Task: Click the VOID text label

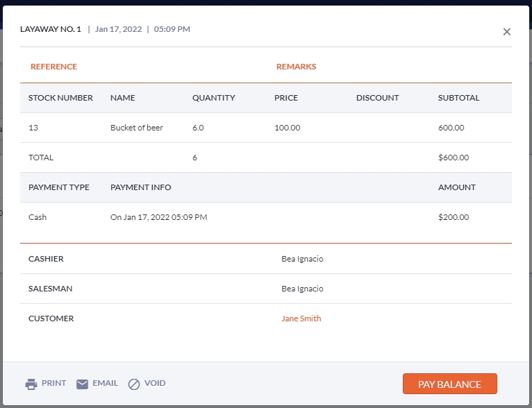Action: click(x=155, y=383)
